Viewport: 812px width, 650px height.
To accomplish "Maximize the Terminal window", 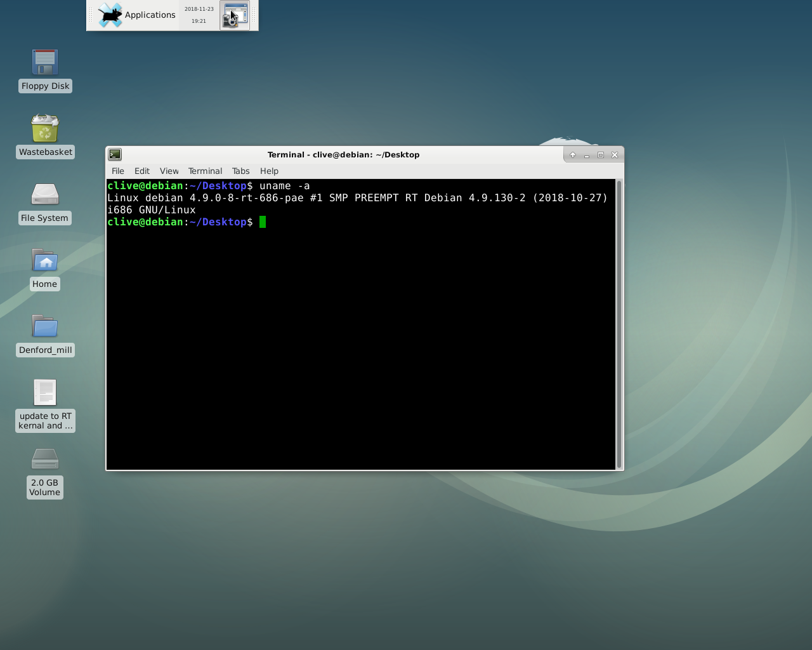I will coord(601,155).
